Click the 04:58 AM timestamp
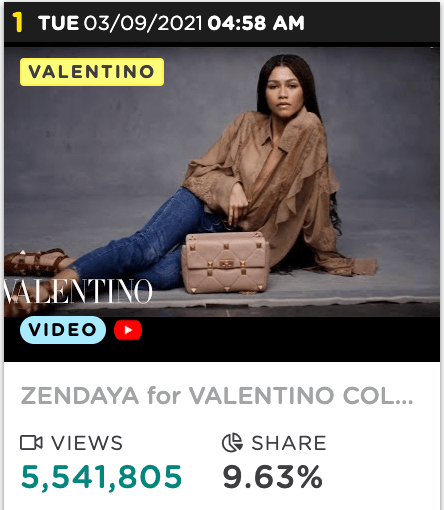444x510 pixels. click(x=256, y=23)
